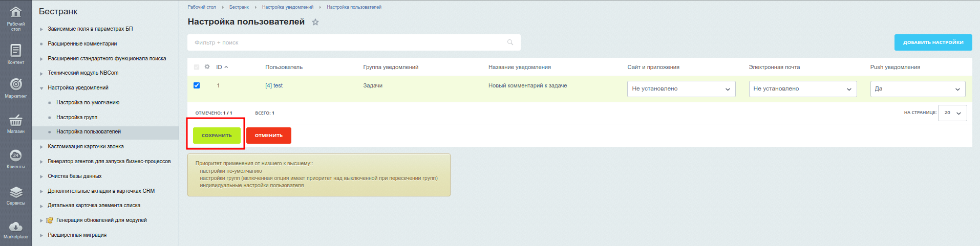Open the Сайт и приложения dropdown
The image size is (980, 246).
point(681,89)
